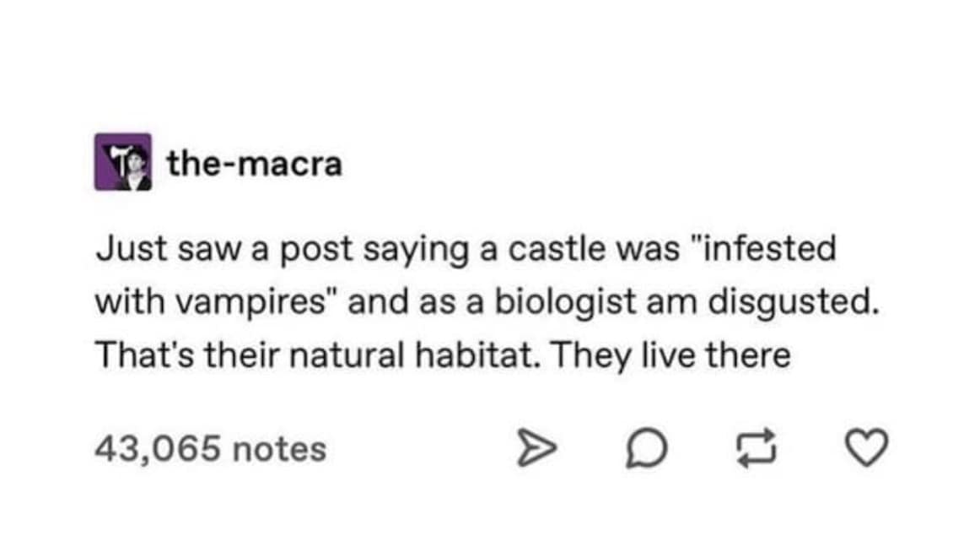Open the the-macra avatar image
This screenshot has height=552, width=980.
point(122,161)
